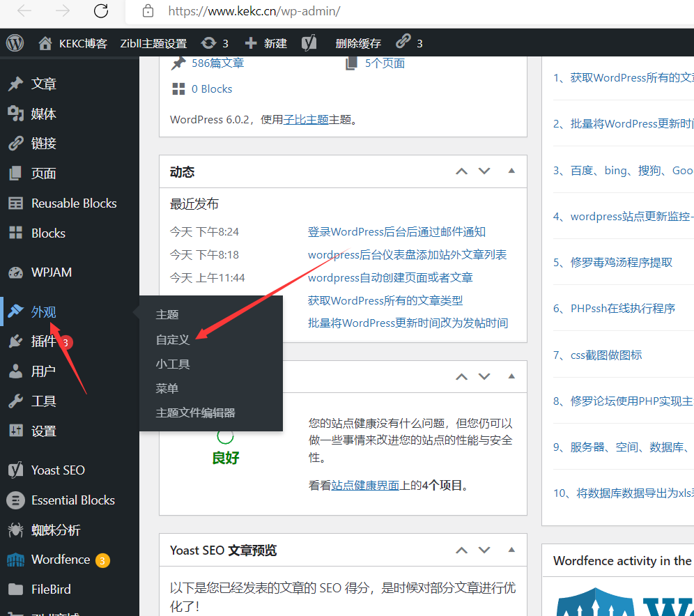Viewport: 694px width, 616px height.
Task: Open the 媒体 media menu
Action: click(43, 114)
